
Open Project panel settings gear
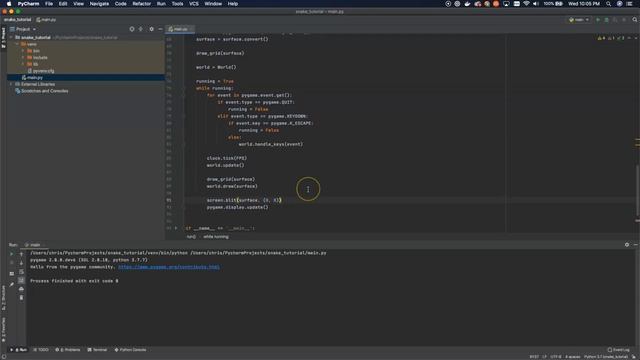coord(151,29)
